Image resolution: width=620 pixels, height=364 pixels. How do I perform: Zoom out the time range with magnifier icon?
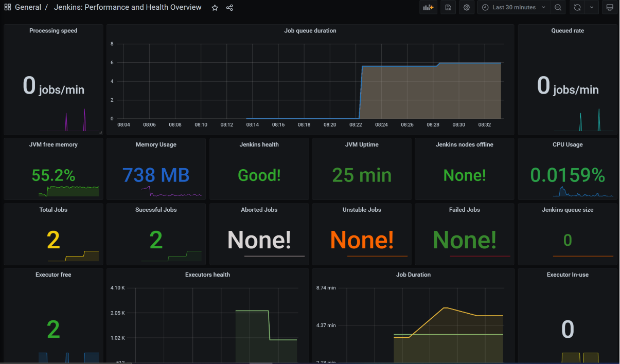tap(558, 7)
